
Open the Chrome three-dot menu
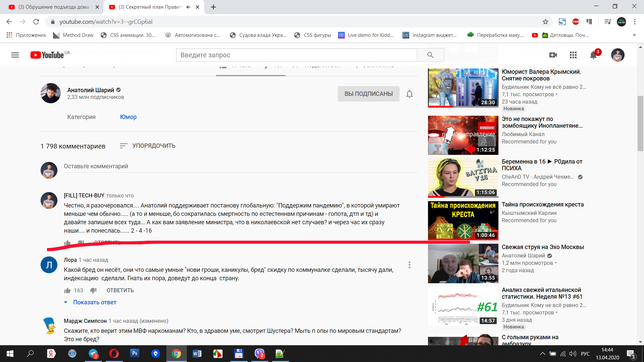[635, 22]
